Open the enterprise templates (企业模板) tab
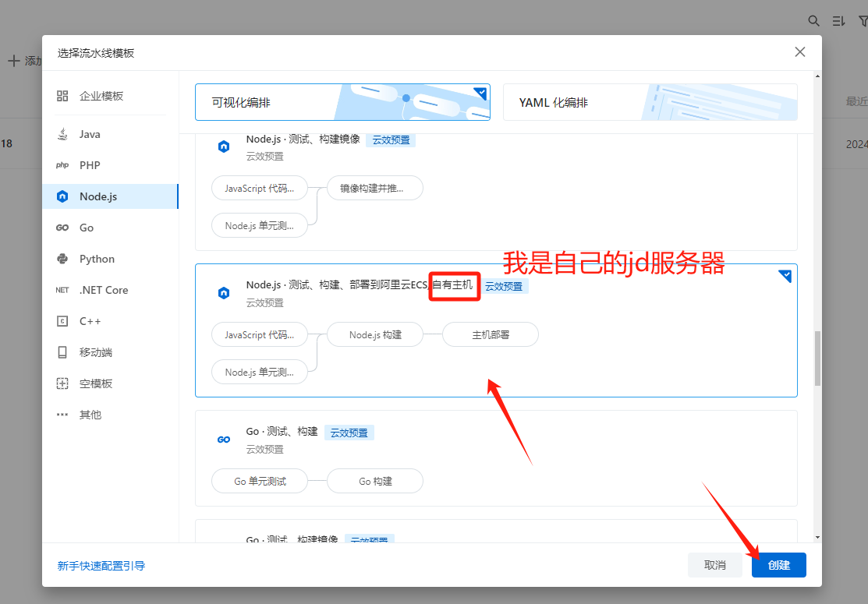Viewport: 868px width, 604px height. [x=101, y=96]
